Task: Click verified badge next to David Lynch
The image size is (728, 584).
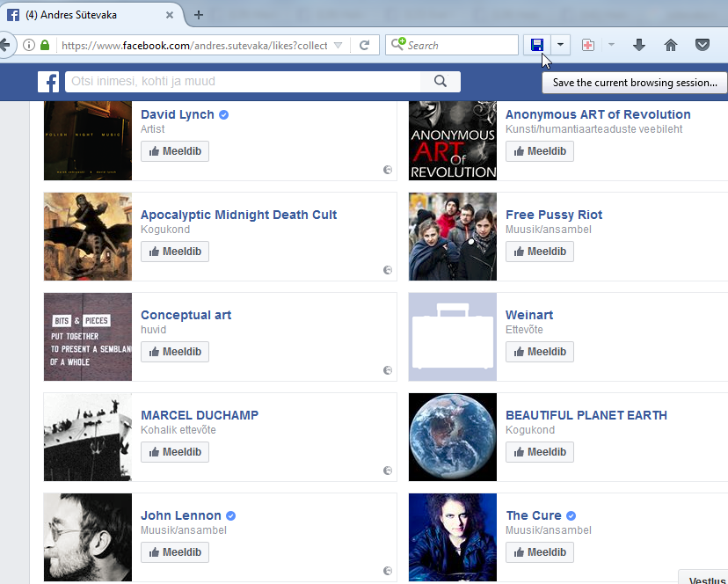Action: pos(224,114)
